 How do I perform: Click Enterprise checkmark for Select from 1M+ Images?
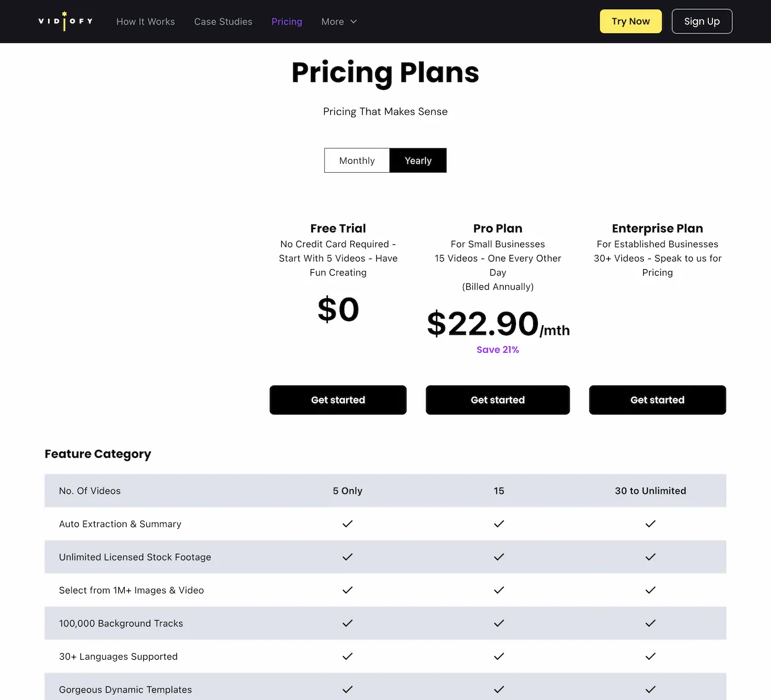tap(650, 590)
